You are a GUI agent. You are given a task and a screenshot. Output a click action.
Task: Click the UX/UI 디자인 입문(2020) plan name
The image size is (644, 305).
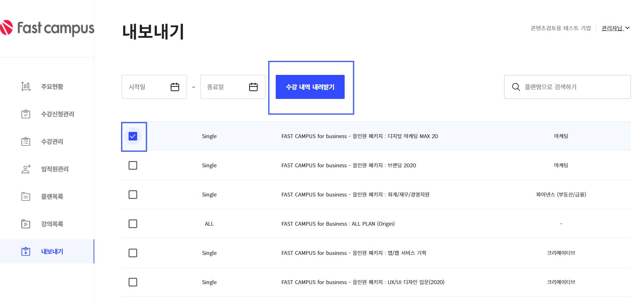[x=363, y=282]
